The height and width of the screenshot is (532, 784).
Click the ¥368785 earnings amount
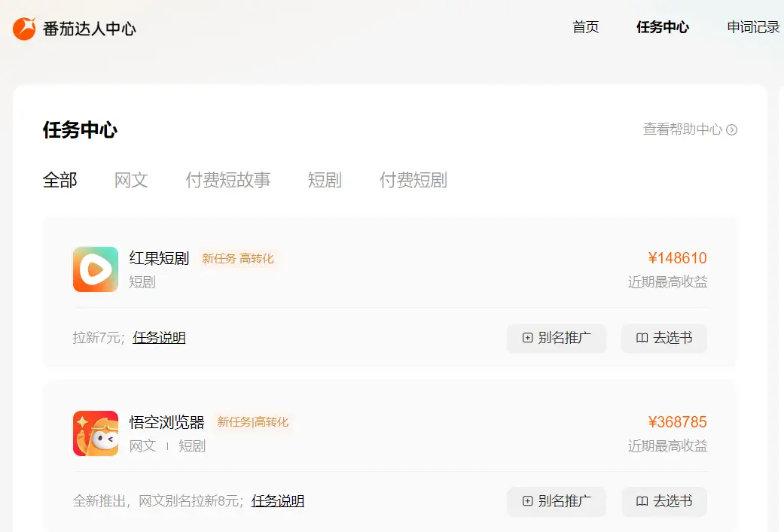(678, 421)
